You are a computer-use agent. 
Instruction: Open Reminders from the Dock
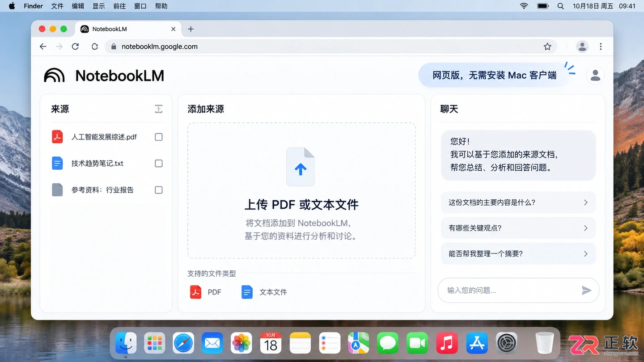click(330, 343)
